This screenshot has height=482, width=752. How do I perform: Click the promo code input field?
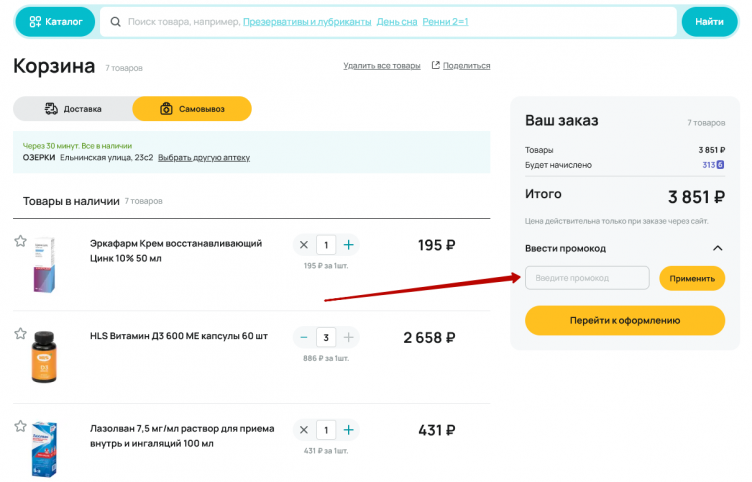click(587, 278)
